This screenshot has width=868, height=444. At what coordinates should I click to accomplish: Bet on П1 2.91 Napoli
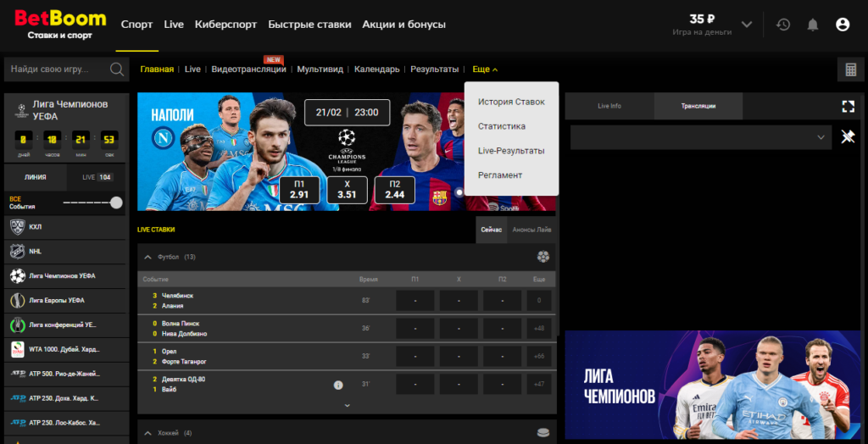(299, 190)
